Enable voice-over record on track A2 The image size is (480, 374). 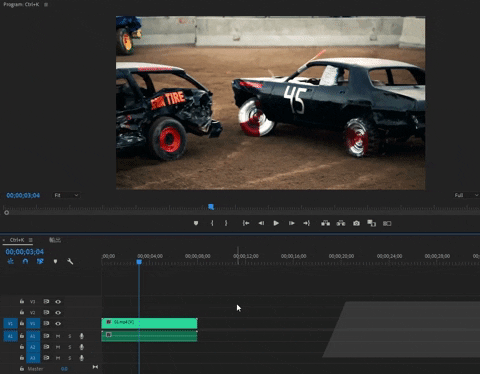point(82,347)
